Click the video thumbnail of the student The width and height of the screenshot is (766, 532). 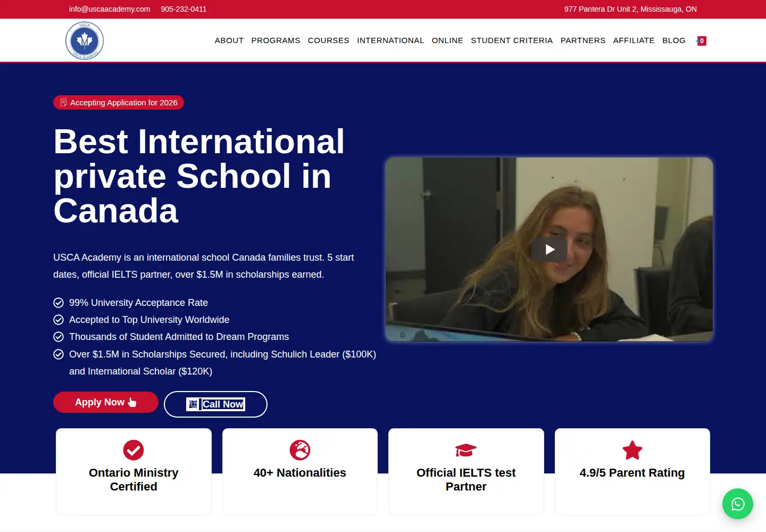[549, 249]
